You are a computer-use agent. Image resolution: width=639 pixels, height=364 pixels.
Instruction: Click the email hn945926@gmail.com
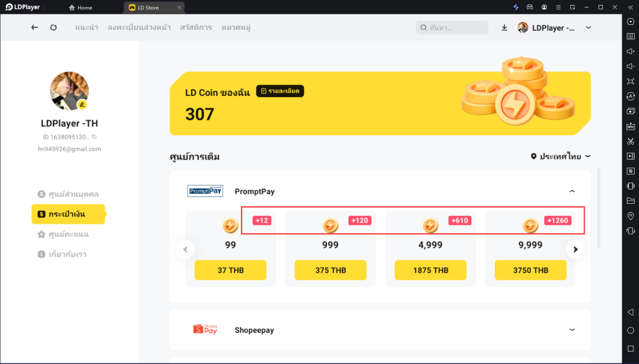coord(69,149)
